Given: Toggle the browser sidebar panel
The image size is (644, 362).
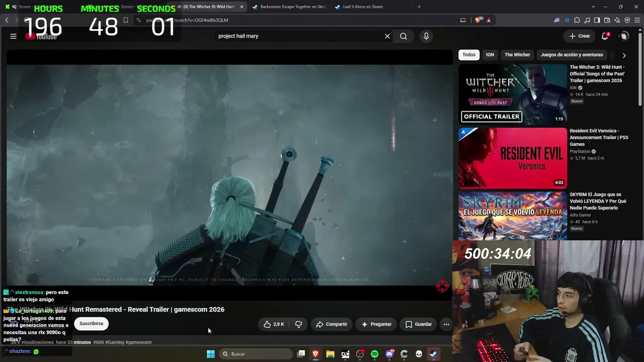Looking at the screenshot, I should point(597,20).
